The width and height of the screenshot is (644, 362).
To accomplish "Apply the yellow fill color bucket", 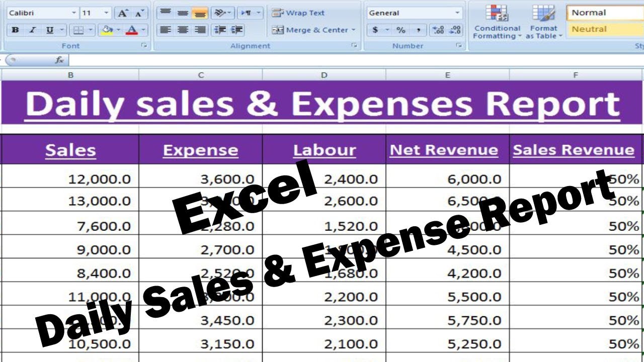I will [107, 30].
